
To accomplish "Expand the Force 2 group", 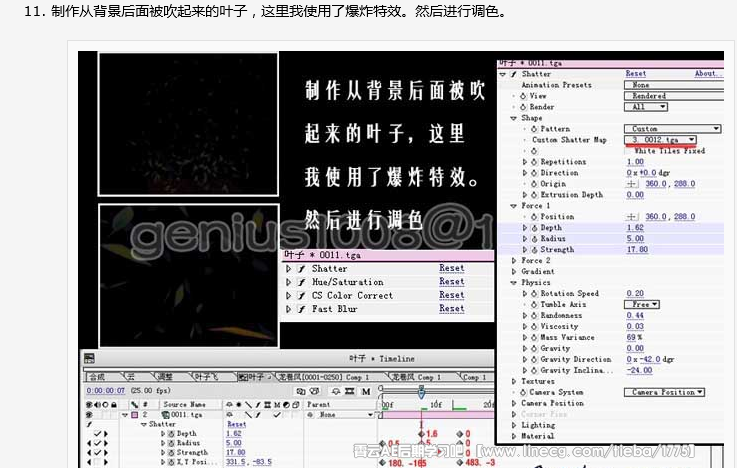I will 514,260.
